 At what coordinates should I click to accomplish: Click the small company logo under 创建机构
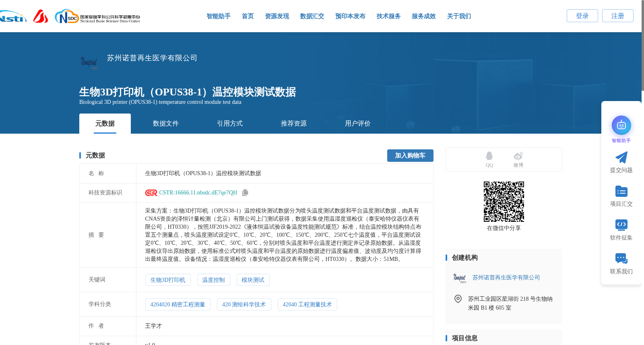click(x=459, y=278)
